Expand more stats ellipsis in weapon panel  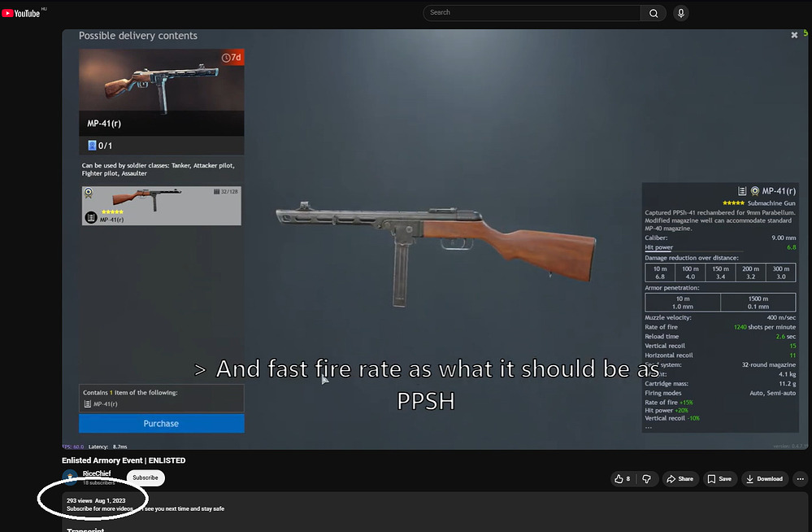click(x=649, y=427)
